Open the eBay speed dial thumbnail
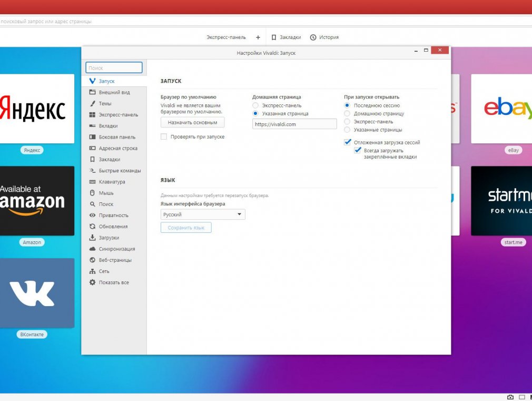The width and height of the screenshot is (532, 401). [501, 109]
